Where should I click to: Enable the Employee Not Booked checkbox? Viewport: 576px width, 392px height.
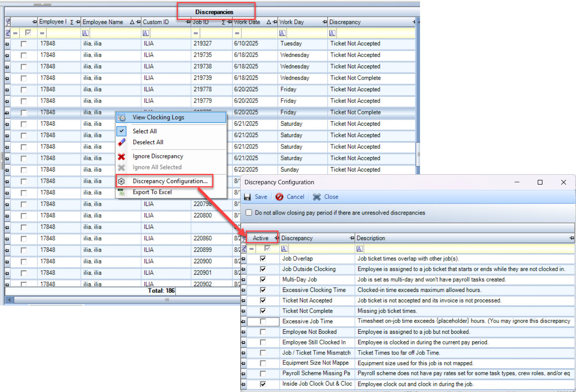coord(263,332)
